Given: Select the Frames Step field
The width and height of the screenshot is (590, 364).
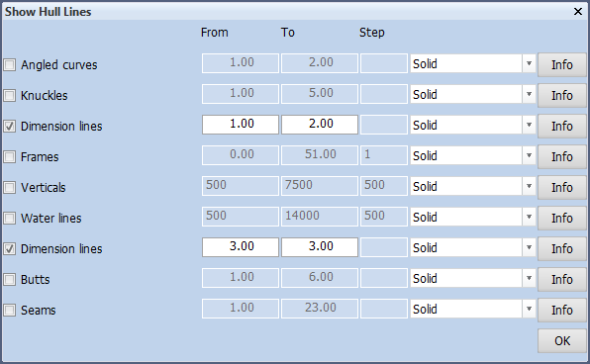Looking at the screenshot, I should (x=384, y=155).
